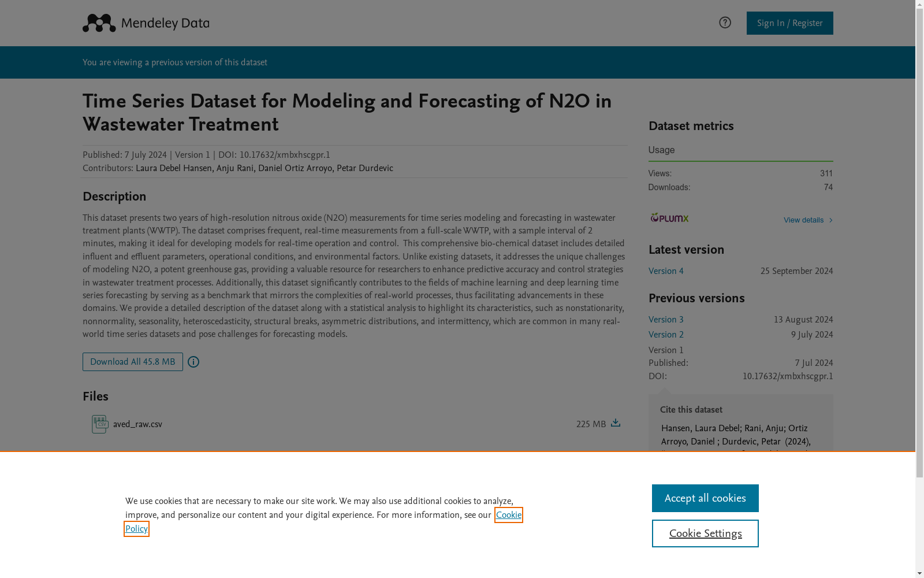Click the previous version notice banner
The height and width of the screenshot is (578, 924).
click(x=457, y=62)
